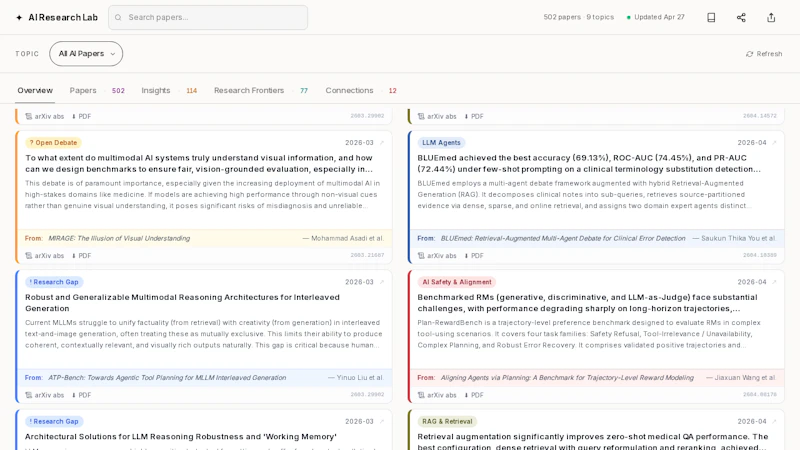Click the RAG & Retrieval tag
800x450 pixels.
tap(447, 421)
